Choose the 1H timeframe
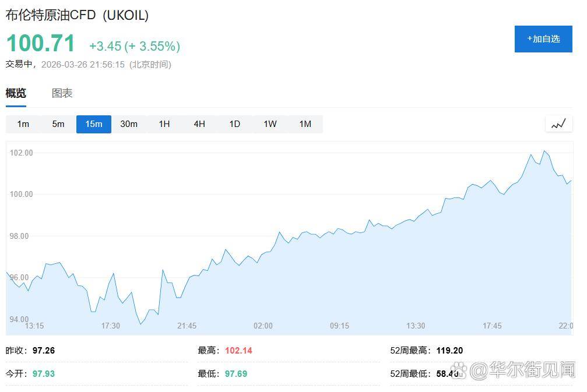Image resolution: width=587 pixels, height=392 pixels. [164, 124]
